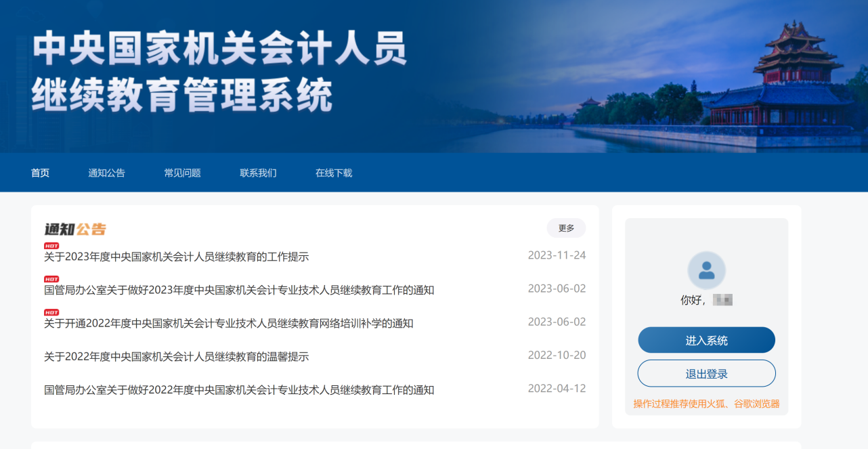Click the user avatar icon
Image resolution: width=868 pixels, height=449 pixels.
706,271
